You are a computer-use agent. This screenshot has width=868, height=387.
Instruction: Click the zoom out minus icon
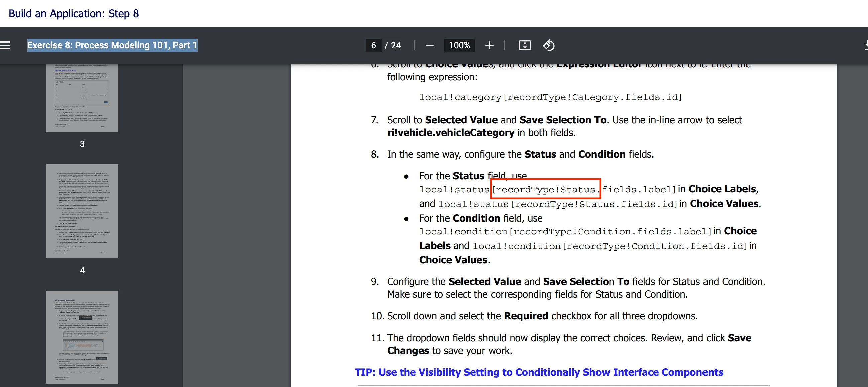429,45
